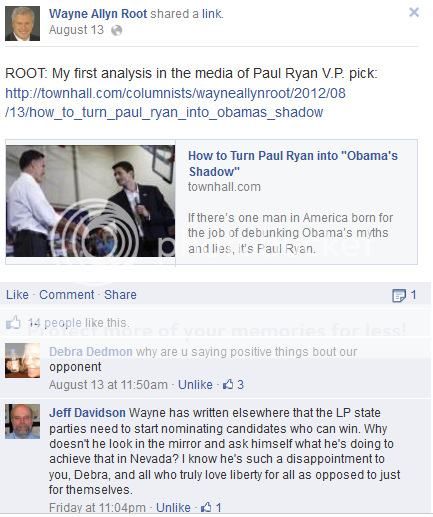Open the townhall.com URL in post text
Viewport: 433px width, 517px height.
coord(175,103)
